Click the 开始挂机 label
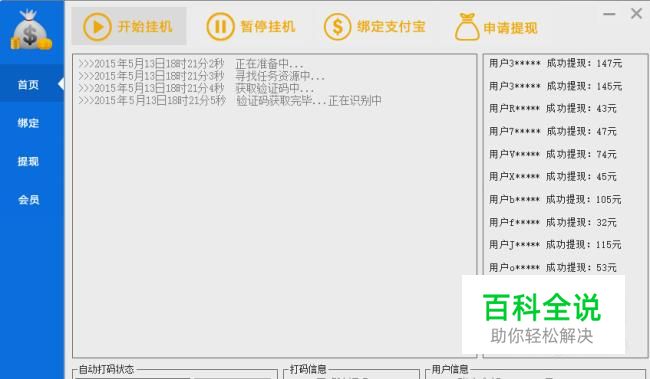Screen dimensions: 650x379 coord(145,27)
